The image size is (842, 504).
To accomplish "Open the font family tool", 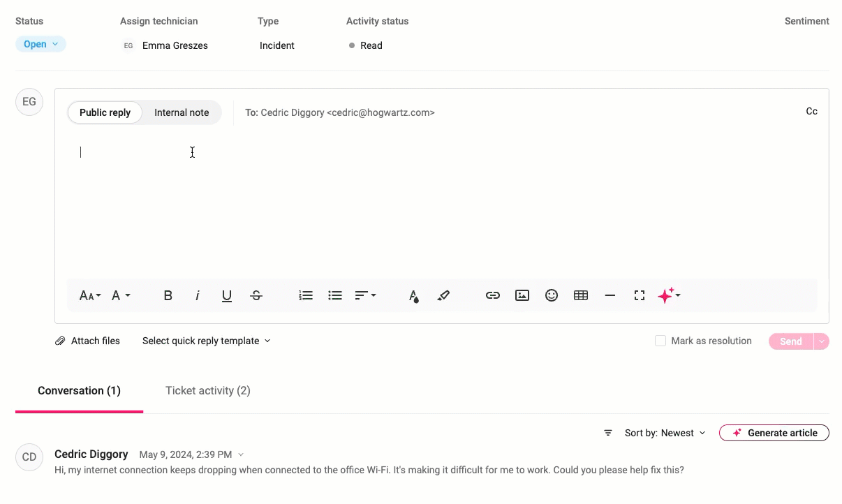I will coord(121,296).
